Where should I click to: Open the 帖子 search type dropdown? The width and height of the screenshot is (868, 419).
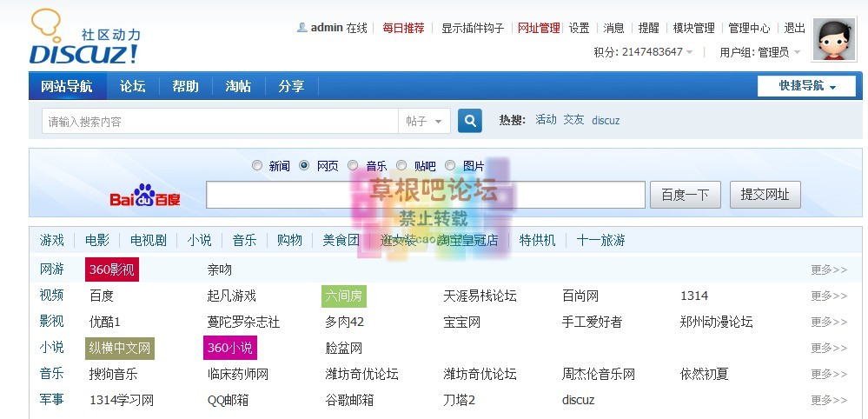pyautogui.click(x=424, y=122)
